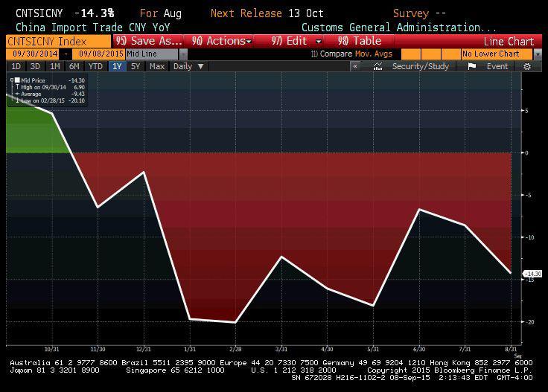Choose the 5Y time range

pyautogui.click(x=135, y=66)
